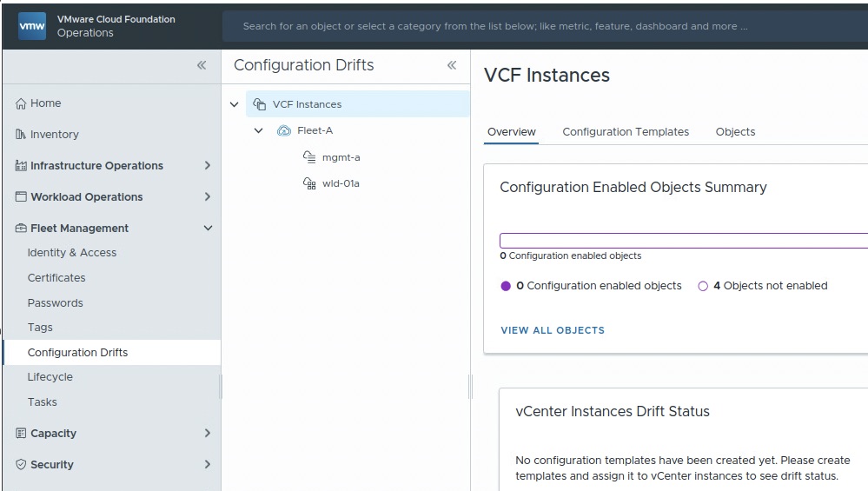Click the Capacity icon in sidebar

(21, 433)
